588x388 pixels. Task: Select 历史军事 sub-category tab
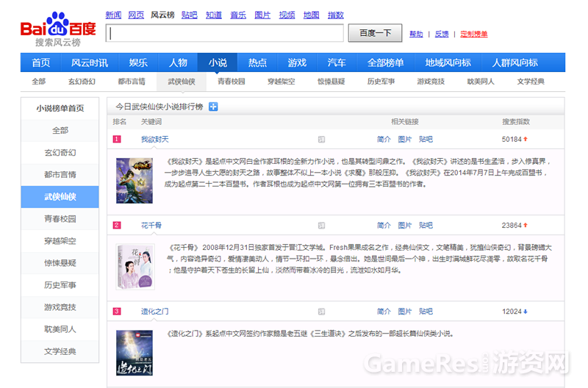coord(381,82)
